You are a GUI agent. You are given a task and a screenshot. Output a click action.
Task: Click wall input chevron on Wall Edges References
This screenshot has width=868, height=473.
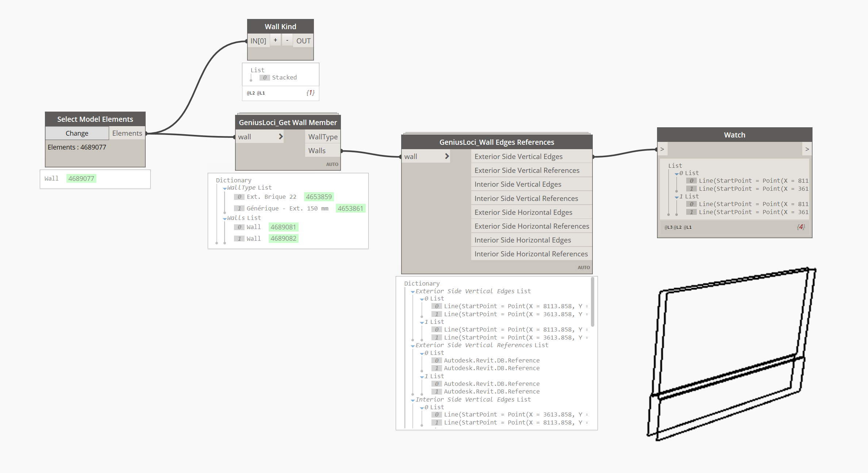coord(447,156)
